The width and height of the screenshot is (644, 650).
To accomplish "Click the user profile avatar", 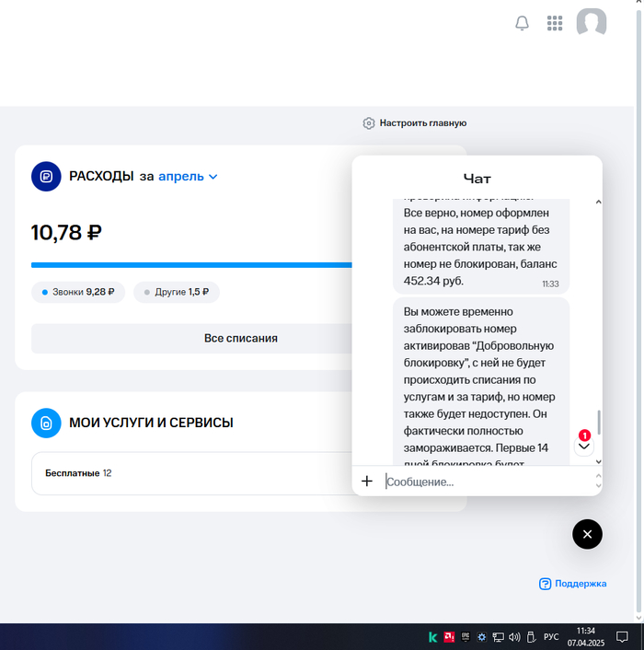I will [591, 23].
